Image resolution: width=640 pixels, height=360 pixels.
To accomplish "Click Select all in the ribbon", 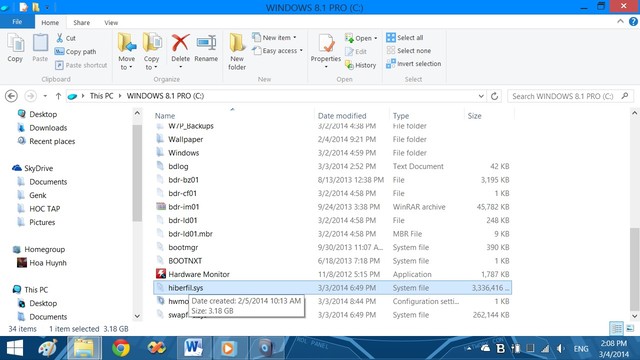I will tap(404, 38).
